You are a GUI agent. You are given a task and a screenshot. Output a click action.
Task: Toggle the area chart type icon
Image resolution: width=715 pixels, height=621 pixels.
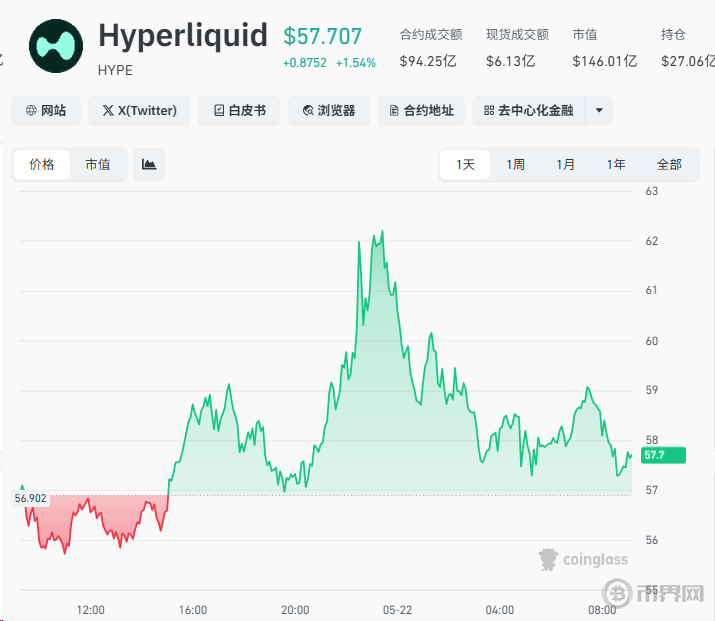click(149, 165)
